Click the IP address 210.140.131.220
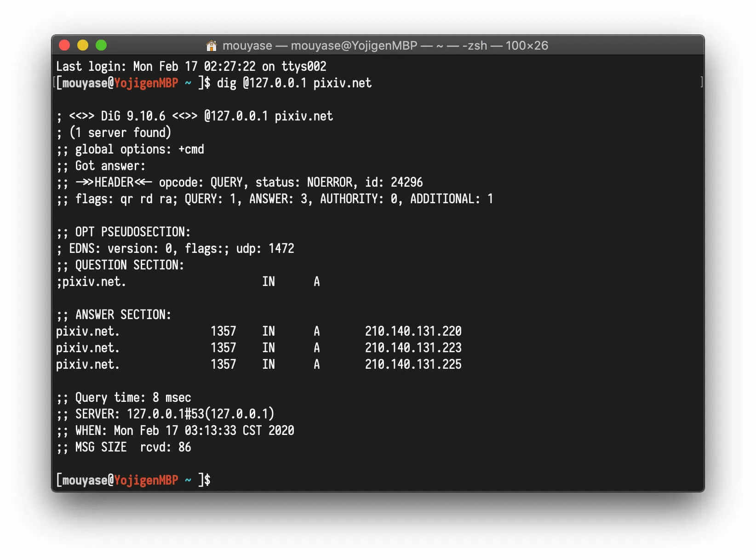This screenshot has width=756, height=560. click(x=413, y=331)
